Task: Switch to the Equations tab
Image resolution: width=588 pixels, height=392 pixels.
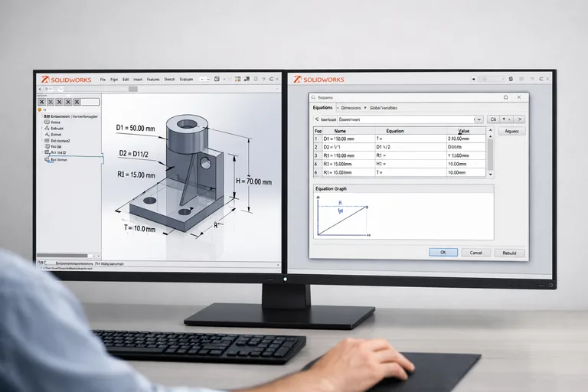Action: pos(322,108)
